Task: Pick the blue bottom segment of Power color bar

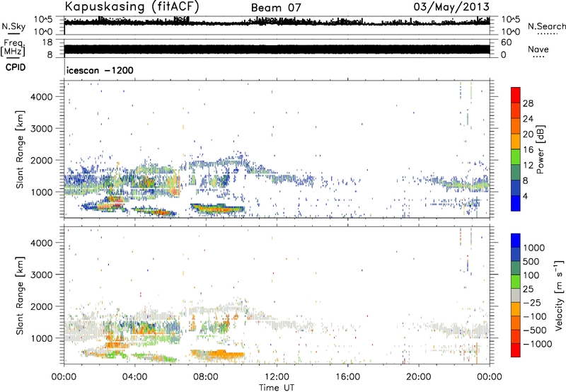Action: pos(516,203)
